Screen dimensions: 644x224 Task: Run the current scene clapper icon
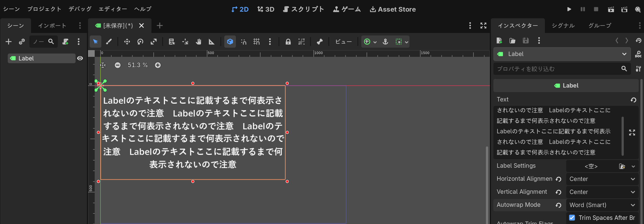tap(611, 9)
